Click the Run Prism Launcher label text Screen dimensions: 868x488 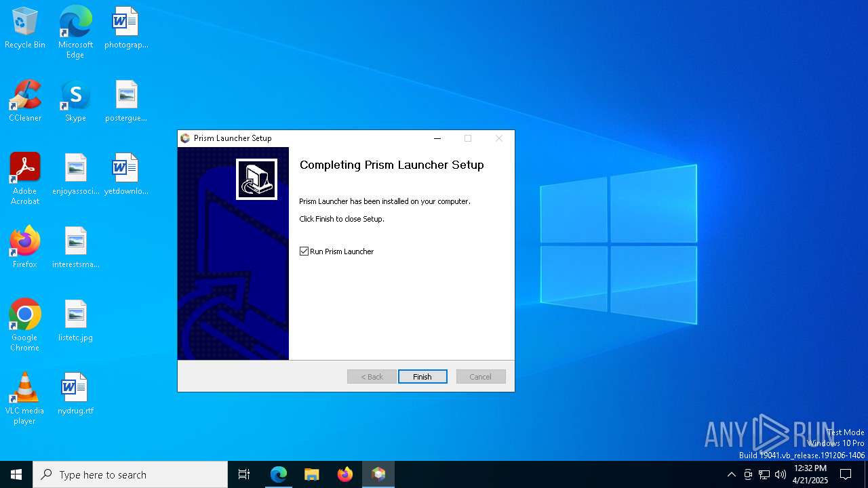(342, 251)
